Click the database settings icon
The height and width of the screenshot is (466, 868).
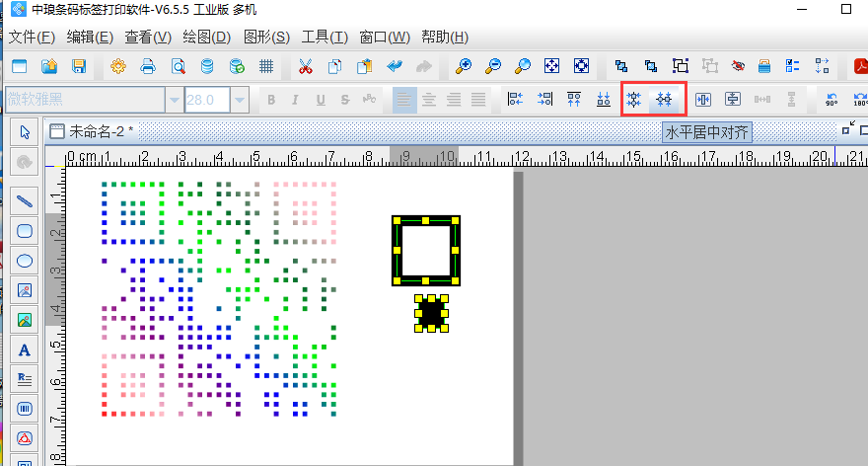pyautogui.click(x=207, y=66)
